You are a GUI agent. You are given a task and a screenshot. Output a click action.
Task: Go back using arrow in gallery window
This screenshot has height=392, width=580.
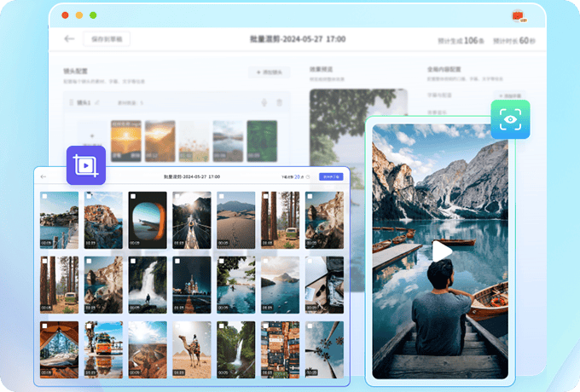(x=43, y=176)
